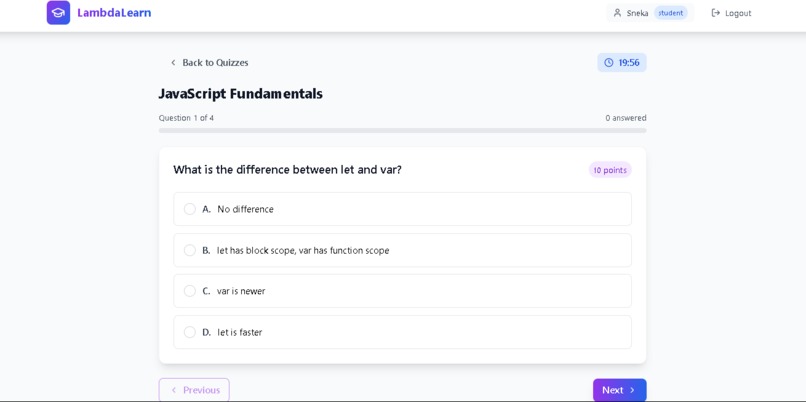This screenshot has height=402, width=806.
Task: Go Back to Quizzes link
Action: 214,63
